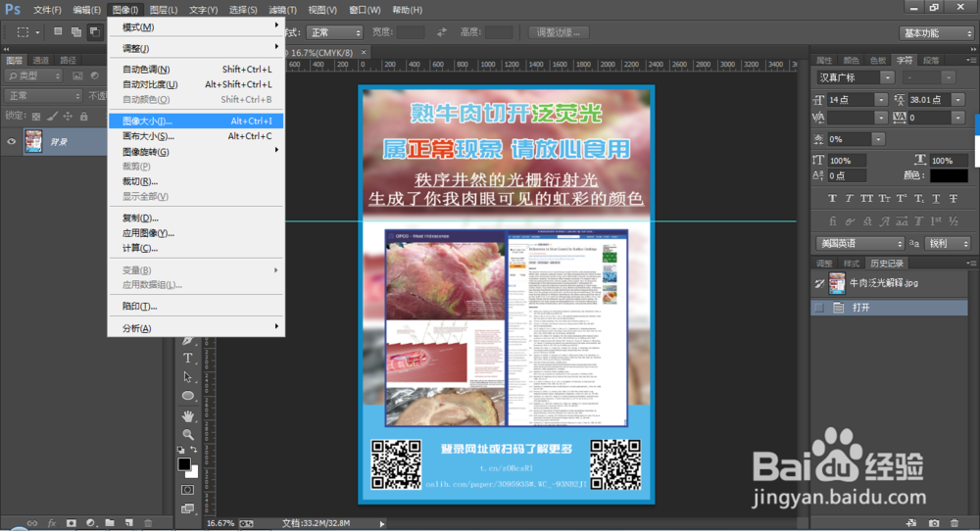Filter layers by adjustment layer icon
The height and width of the screenshot is (531, 980).
95,75
